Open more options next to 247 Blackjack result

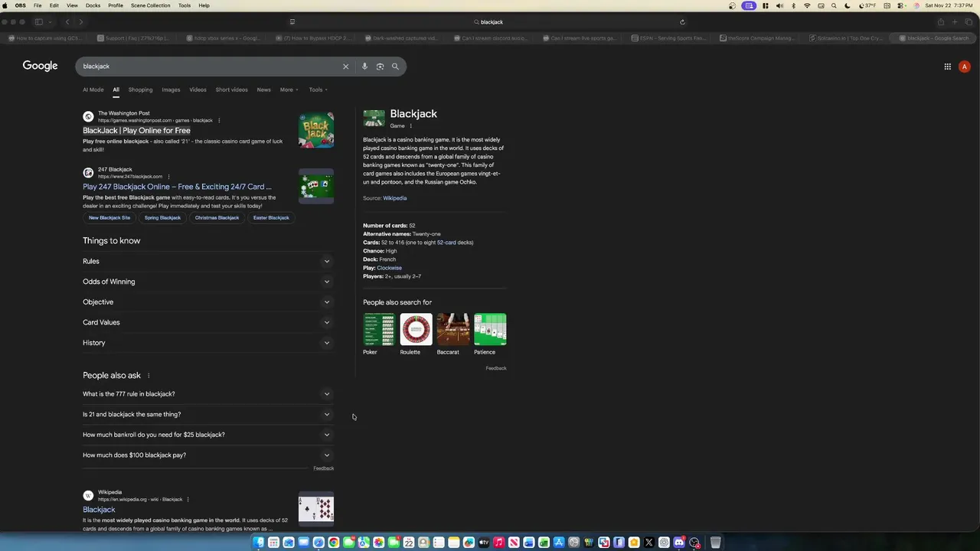[168, 177]
